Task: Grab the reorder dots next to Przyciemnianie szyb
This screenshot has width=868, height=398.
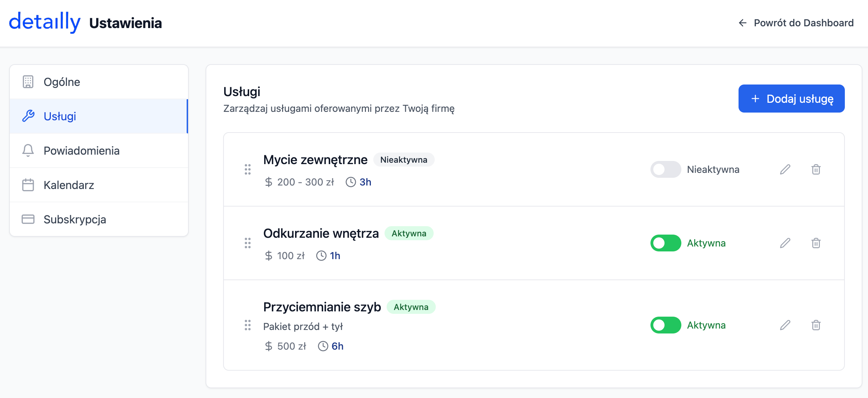Action: (x=248, y=325)
